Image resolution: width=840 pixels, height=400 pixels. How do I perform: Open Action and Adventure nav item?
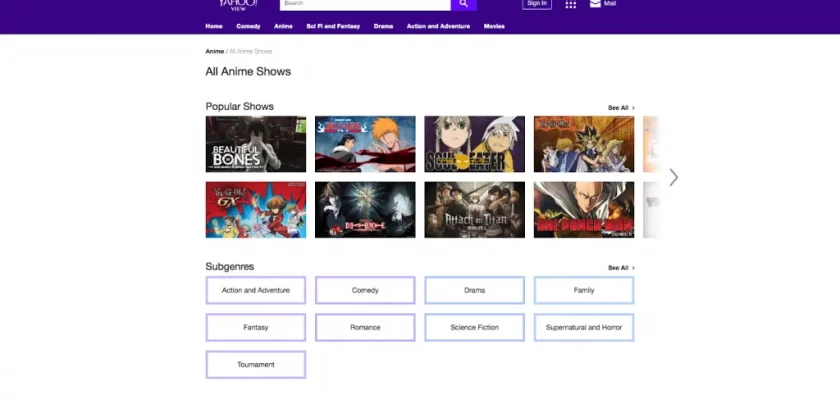click(438, 26)
